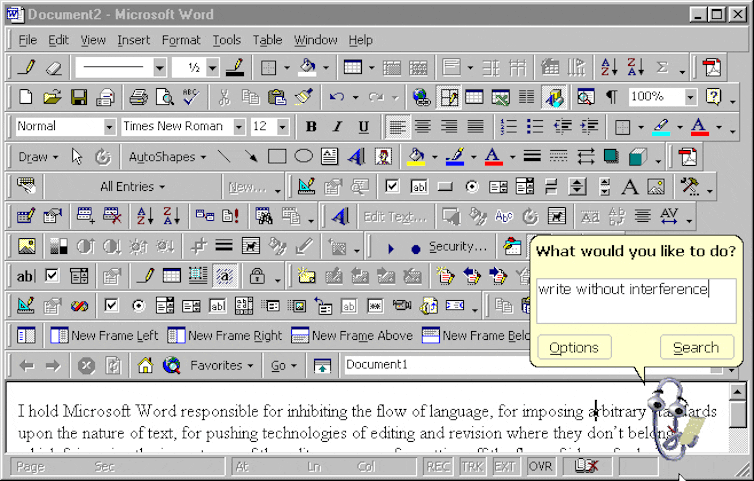Click Search the Web globe icon

172,366
